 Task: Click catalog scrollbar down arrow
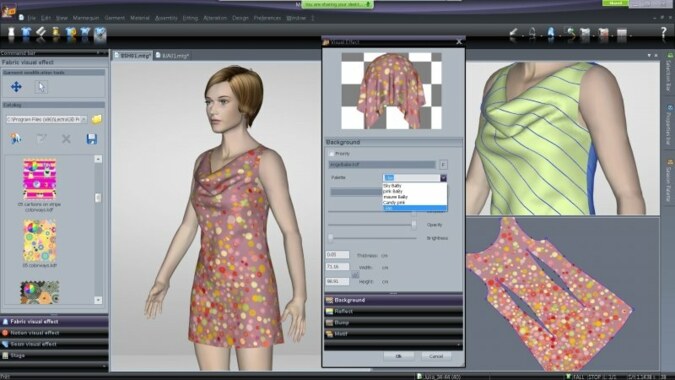[98, 300]
